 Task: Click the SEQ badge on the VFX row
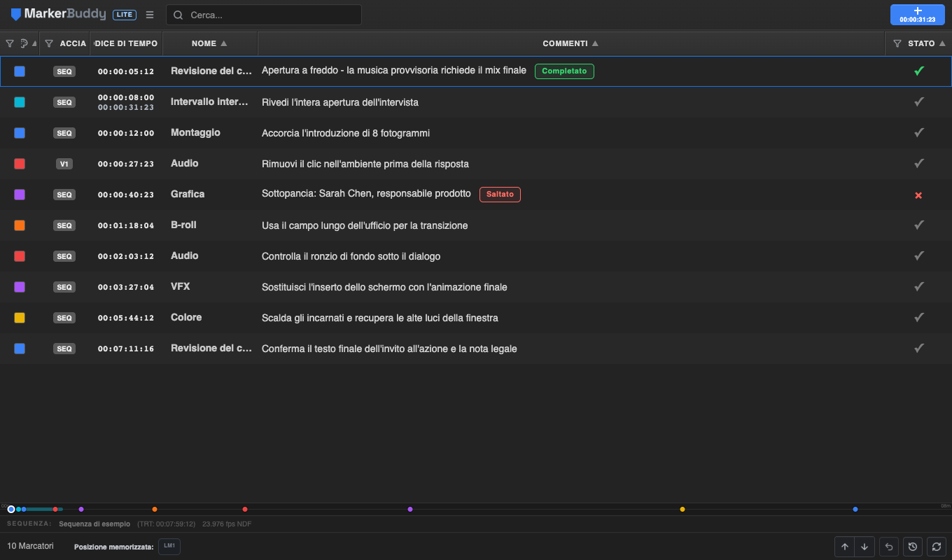coord(64,287)
